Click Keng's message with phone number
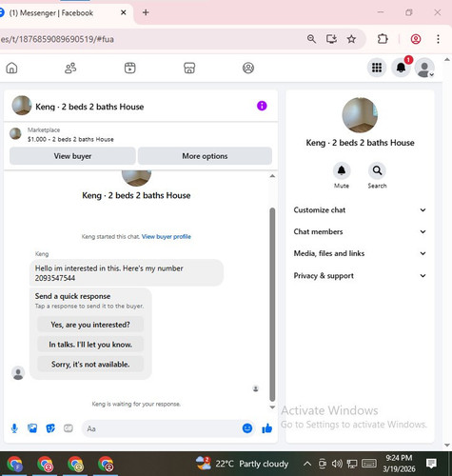The image size is (452, 476). [x=127, y=273]
